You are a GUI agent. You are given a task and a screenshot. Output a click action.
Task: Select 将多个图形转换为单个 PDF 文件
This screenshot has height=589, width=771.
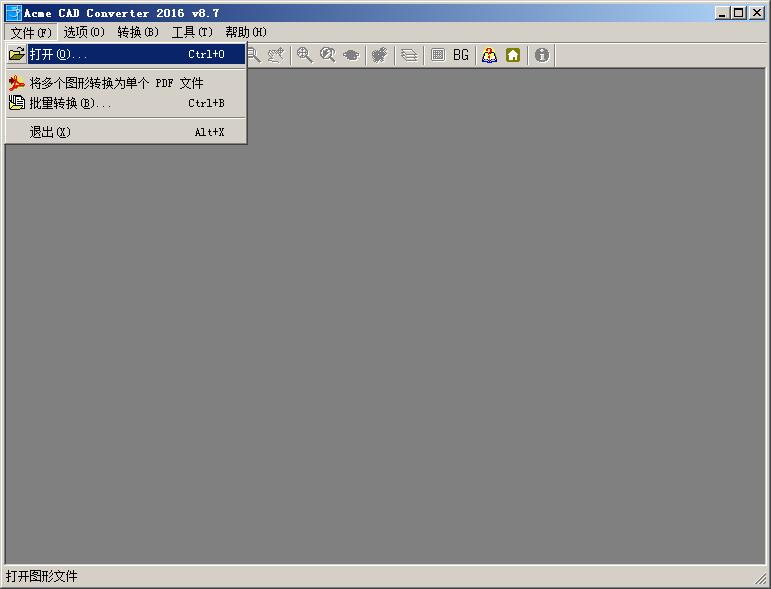(126, 83)
